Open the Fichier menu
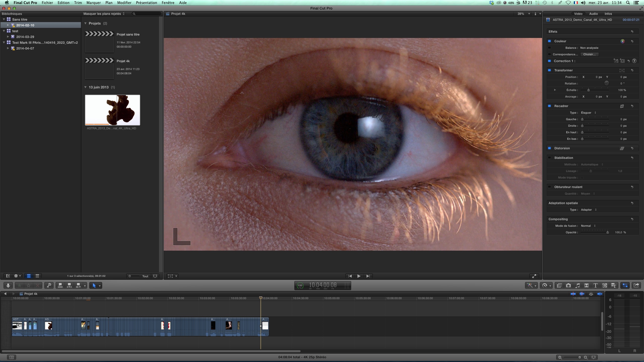The height and width of the screenshot is (362, 644). point(48,3)
